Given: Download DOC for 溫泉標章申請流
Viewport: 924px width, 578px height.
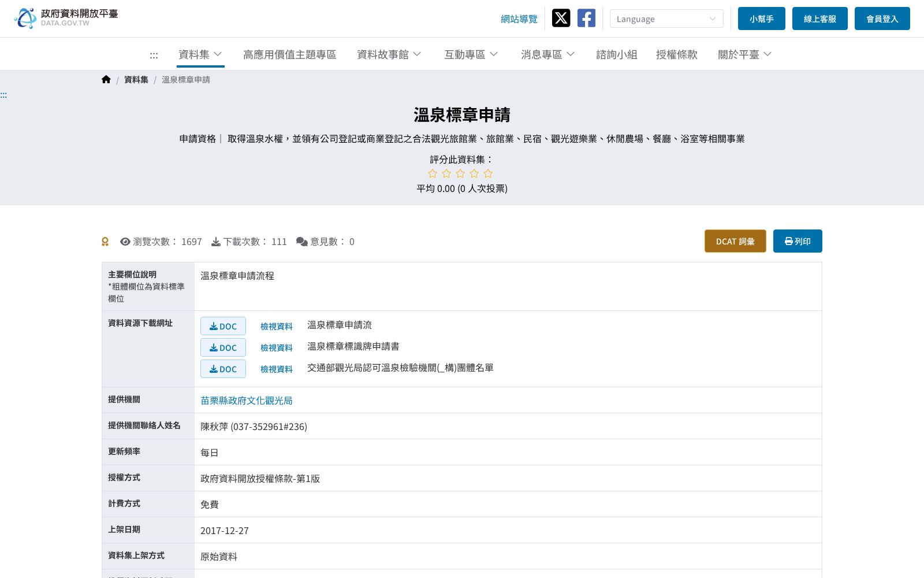Looking at the screenshot, I should (223, 326).
